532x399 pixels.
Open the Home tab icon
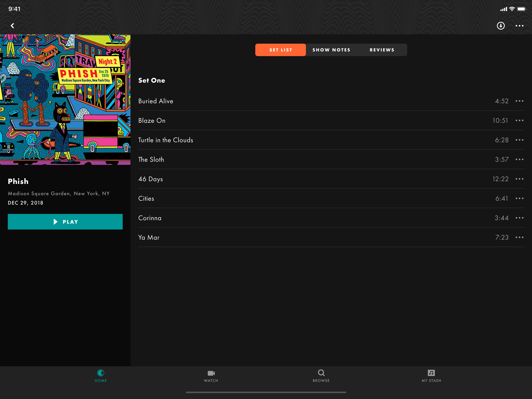(100, 376)
